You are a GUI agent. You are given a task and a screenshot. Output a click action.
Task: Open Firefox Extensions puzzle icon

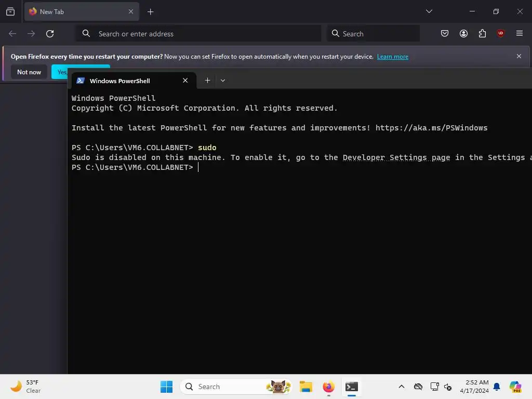pyautogui.click(x=482, y=33)
